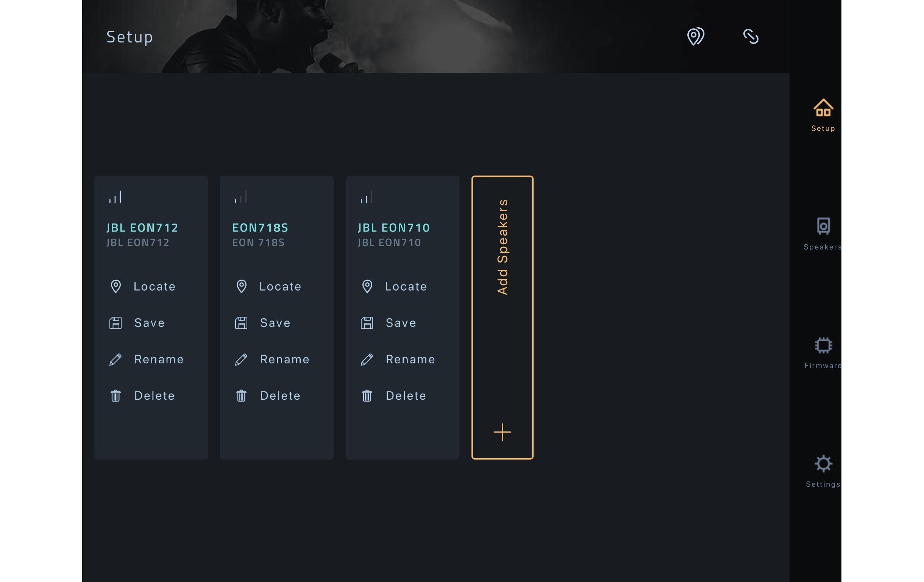Click the locate-all pin icon in header
Image resolution: width=924 pixels, height=582 pixels.
tap(695, 36)
